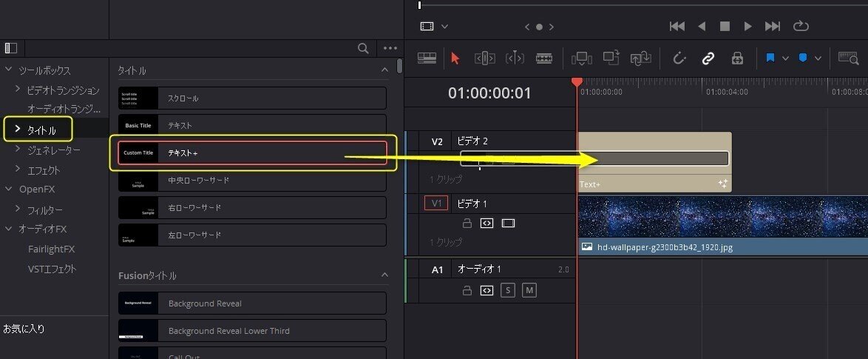Select the 中央ローワーサード title preset
Screen dimensions: 868x359
click(252, 180)
